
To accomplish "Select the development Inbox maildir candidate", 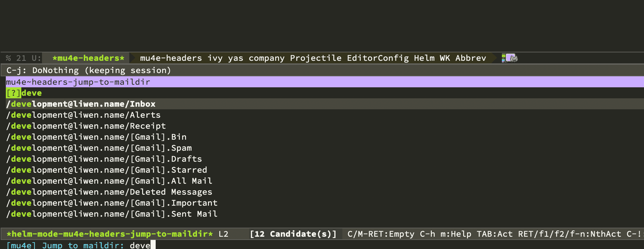I will 81,104.
